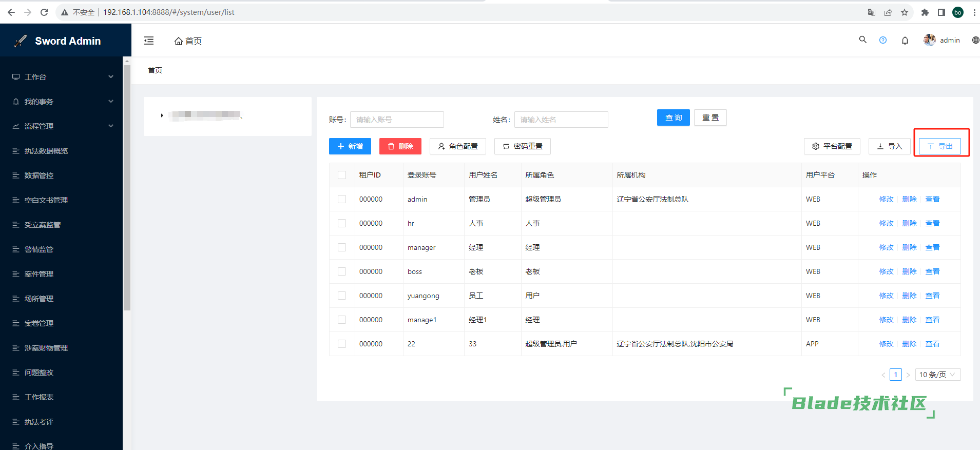This screenshot has height=450, width=980.
Task: Click the translate page icon in address bar
Action: point(871,12)
